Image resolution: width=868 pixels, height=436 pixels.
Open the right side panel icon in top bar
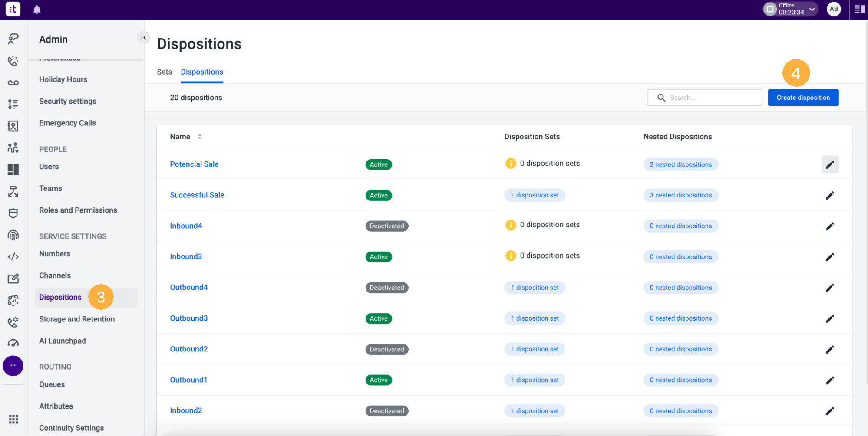[860, 9]
